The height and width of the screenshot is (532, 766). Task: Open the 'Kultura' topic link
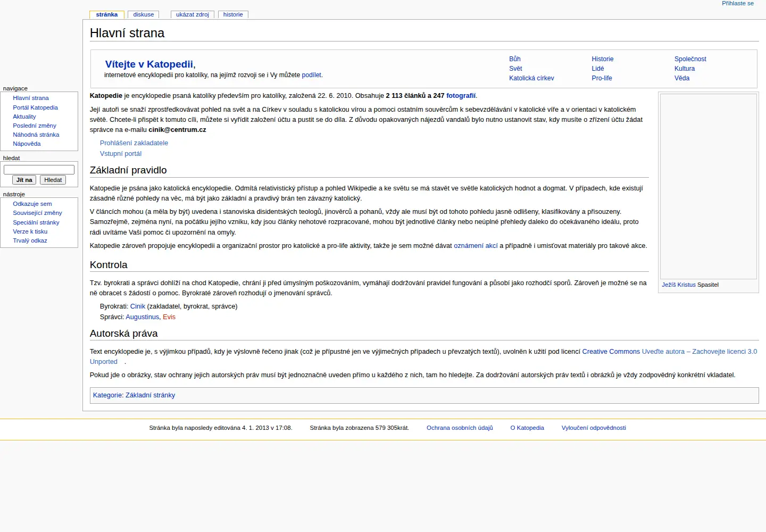(x=685, y=69)
